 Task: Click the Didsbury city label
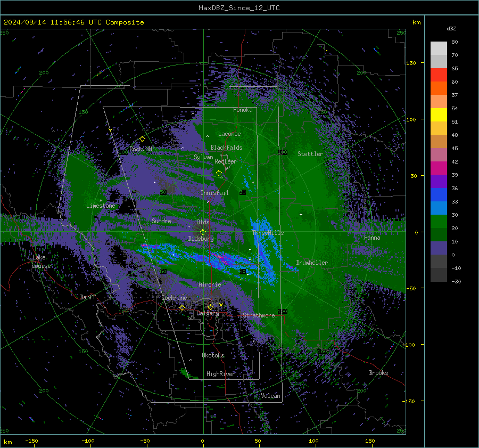(201, 239)
